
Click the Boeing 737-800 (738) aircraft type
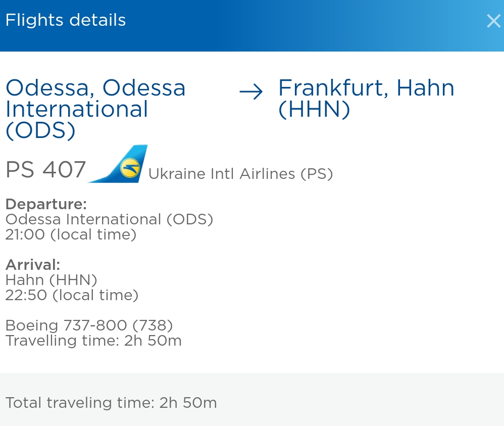coord(89,325)
